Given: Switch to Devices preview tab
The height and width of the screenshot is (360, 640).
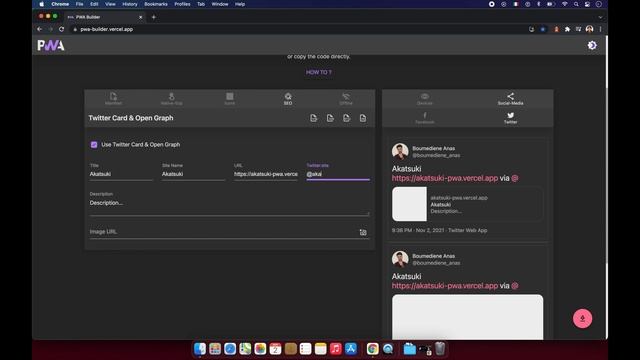Looking at the screenshot, I should point(424,98).
